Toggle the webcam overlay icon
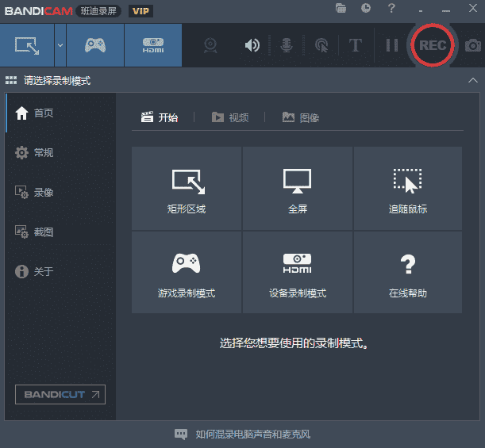Viewport: 485px width, 448px height. click(210, 45)
